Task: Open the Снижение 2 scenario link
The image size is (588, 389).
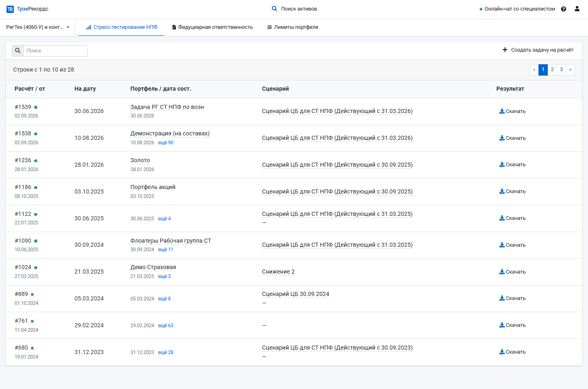Action: 279,272
